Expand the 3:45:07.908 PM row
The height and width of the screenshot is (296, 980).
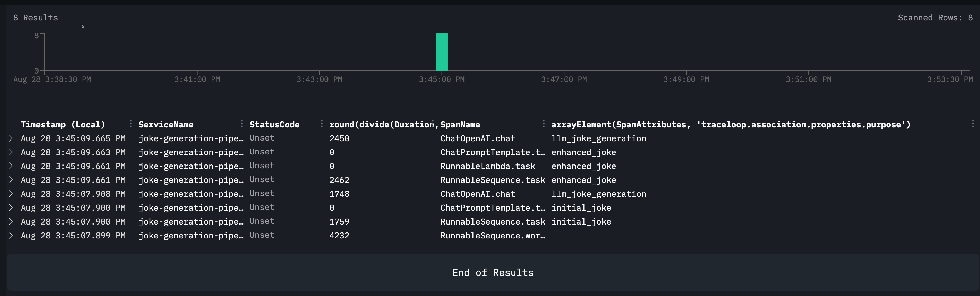(x=11, y=194)
